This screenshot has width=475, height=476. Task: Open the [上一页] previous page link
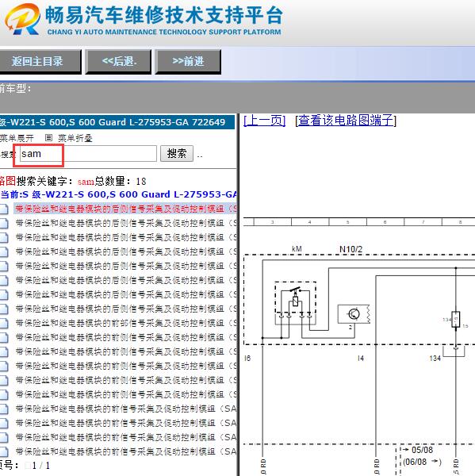tap(264, 121)
